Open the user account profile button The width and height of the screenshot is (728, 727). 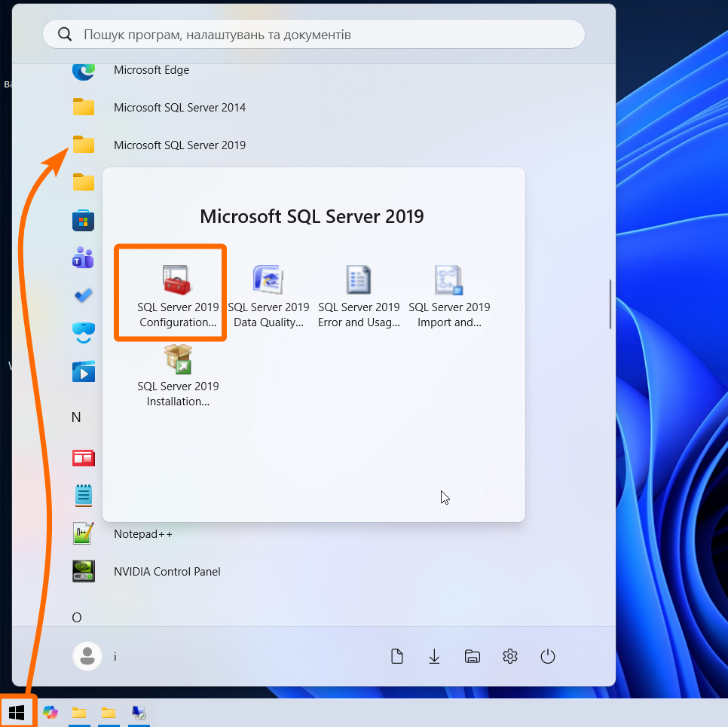pos(87,656)
